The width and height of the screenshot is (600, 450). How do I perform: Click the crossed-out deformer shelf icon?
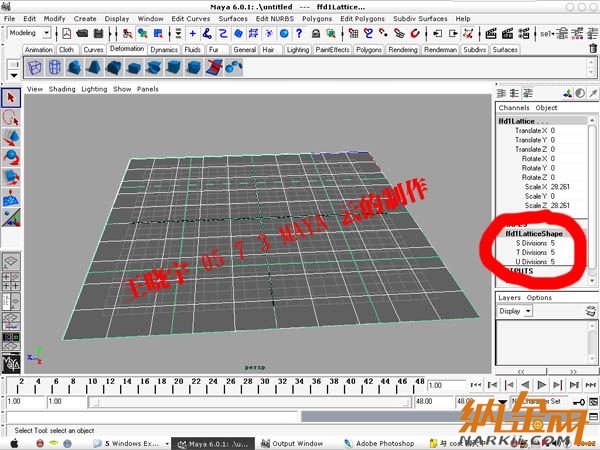point(214,67)
